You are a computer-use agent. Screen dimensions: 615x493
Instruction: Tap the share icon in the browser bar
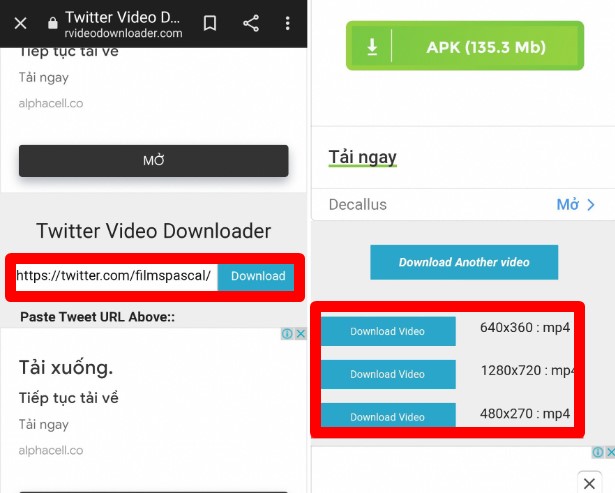pos(251,23)
